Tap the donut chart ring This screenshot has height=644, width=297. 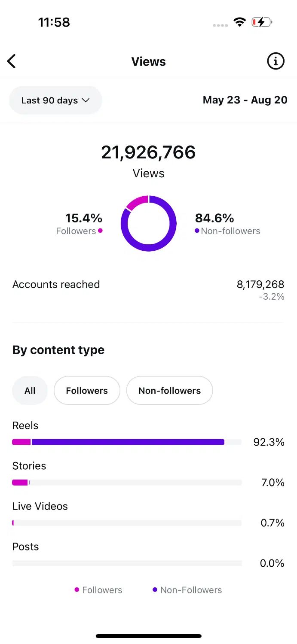(x=149, y=223)
